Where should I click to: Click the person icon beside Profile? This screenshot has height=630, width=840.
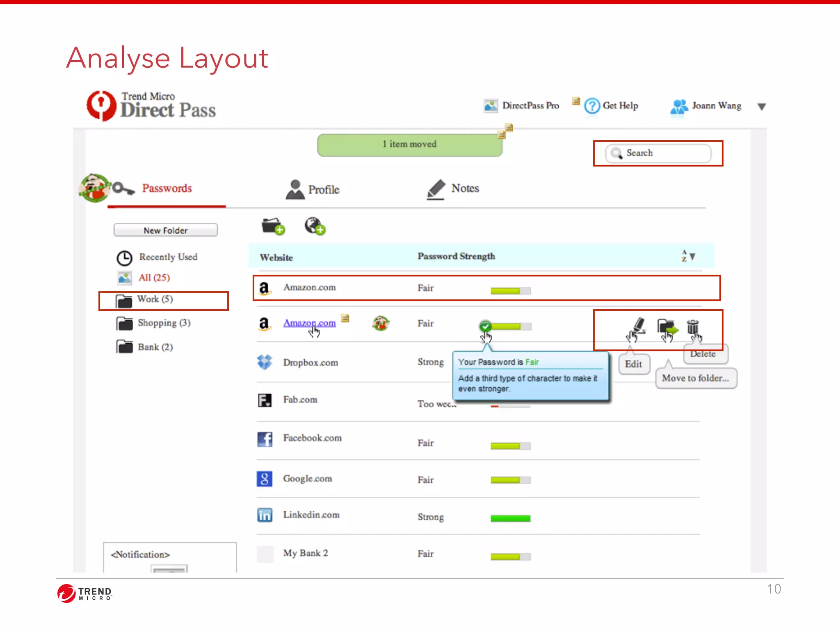[295, 189]
